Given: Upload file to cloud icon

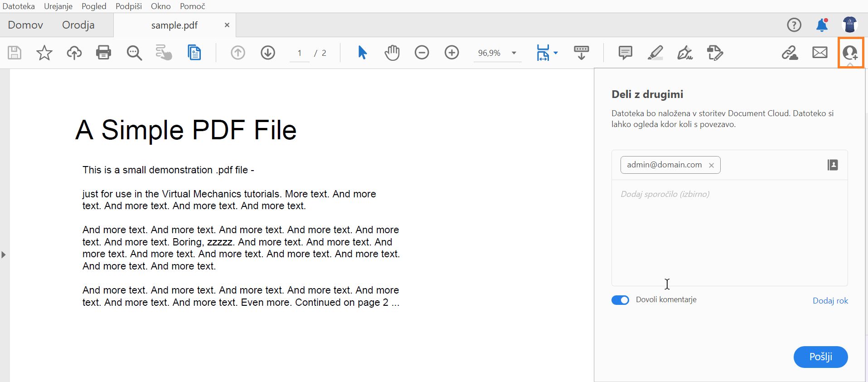Looking at the screenshot, I should click(74, 53).
